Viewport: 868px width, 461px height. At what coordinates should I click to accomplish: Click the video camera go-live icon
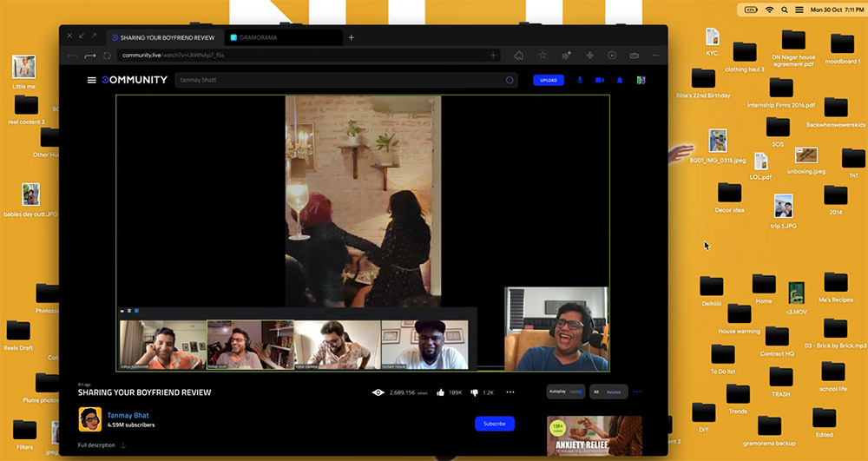point(600,80)
